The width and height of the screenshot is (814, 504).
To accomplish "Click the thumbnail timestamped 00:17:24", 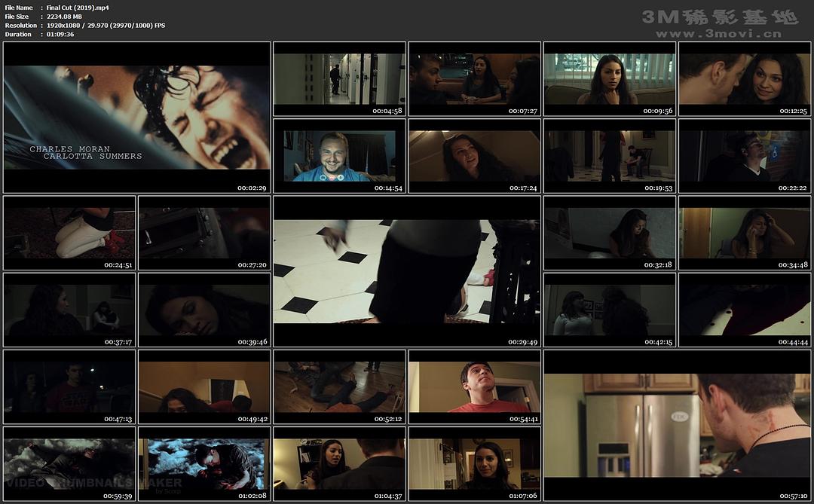I will [474, 156].
